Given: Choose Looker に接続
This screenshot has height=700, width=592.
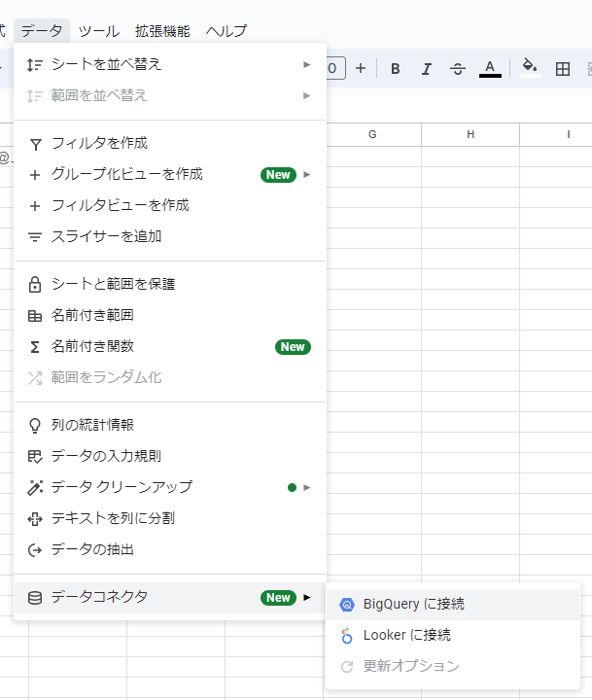Looking at the screenshot, I should (453, 635).
